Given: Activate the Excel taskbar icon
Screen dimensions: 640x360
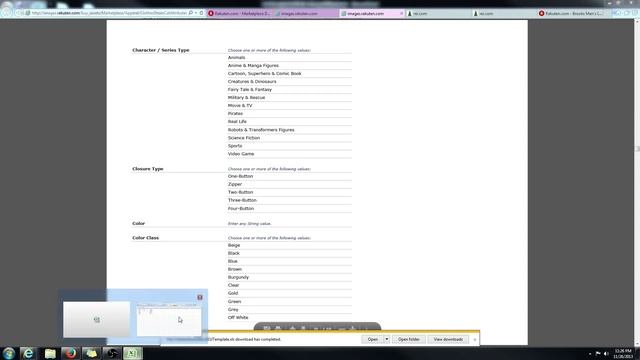Looking at the screenshot, I should tap(133, 353).
